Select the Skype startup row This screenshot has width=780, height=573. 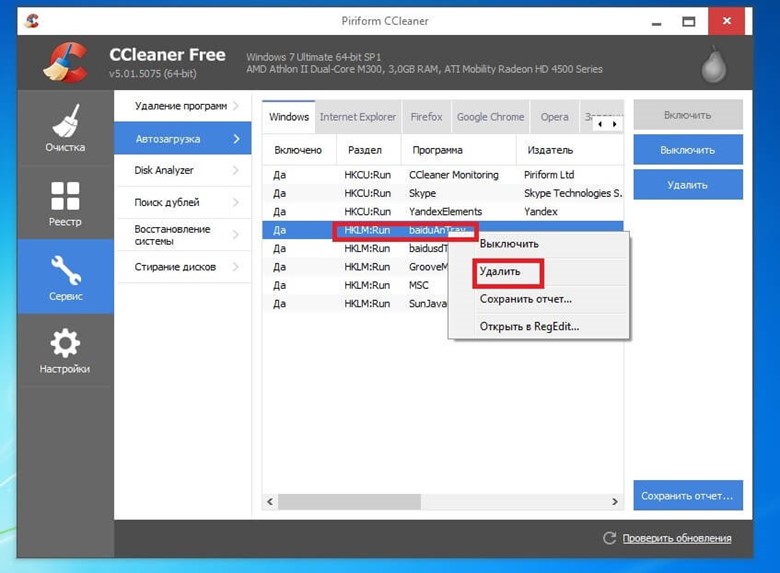pos(443,193)
